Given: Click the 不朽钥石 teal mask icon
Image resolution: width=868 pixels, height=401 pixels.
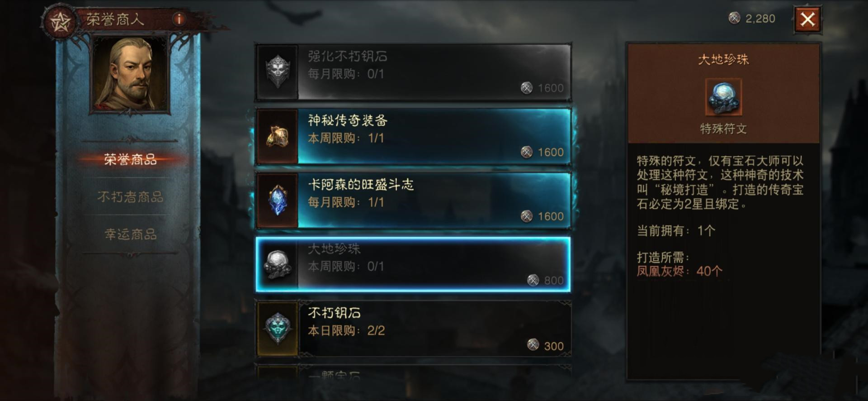Looking at the screenshot, I should 277,329.
